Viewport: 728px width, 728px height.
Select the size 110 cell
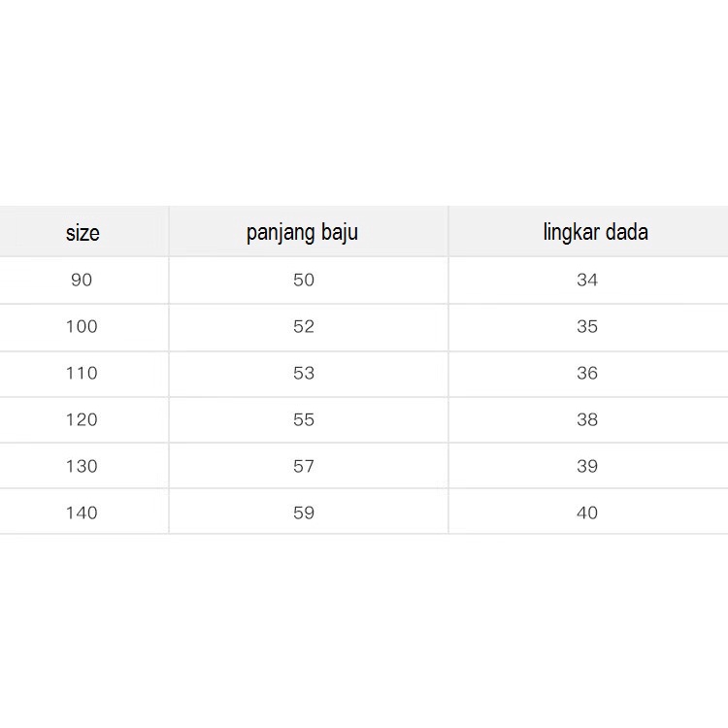coord(82,373)
